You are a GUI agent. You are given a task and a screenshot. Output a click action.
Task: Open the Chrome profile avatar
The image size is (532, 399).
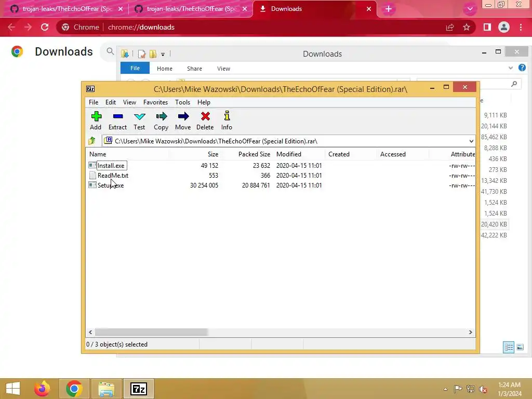click(x=504, y=27)
